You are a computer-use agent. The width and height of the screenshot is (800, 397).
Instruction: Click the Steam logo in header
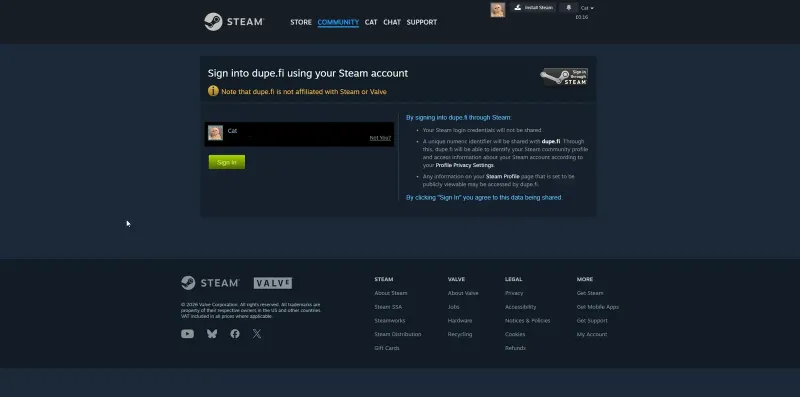point(234,22)
